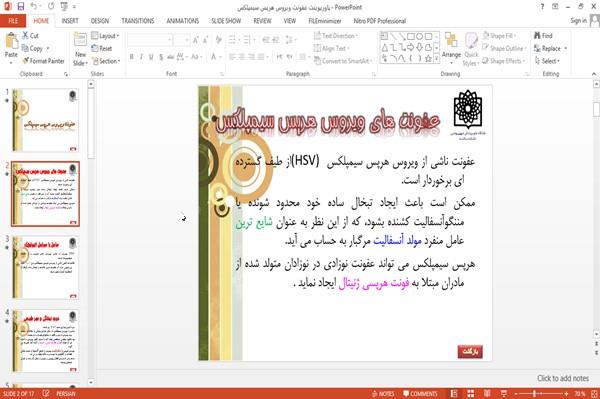Open the font size combo box
600x399 pixels.
(x=182, y=40)
